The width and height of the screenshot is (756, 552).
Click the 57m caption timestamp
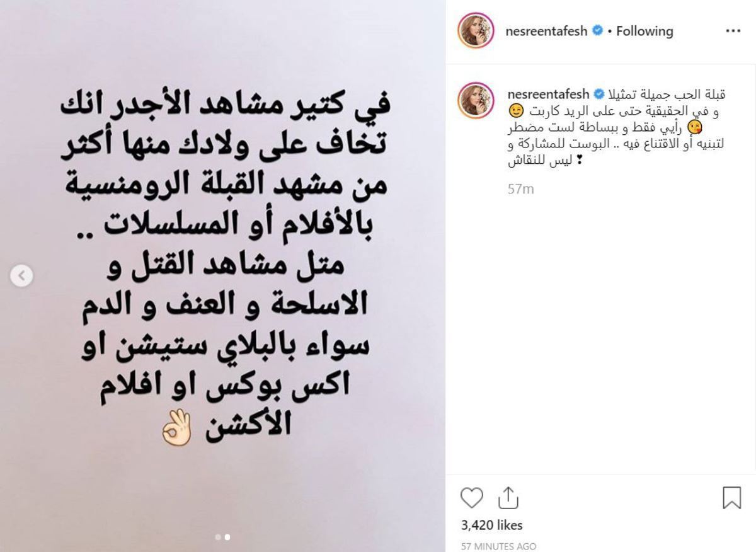(x=520, y=188)
